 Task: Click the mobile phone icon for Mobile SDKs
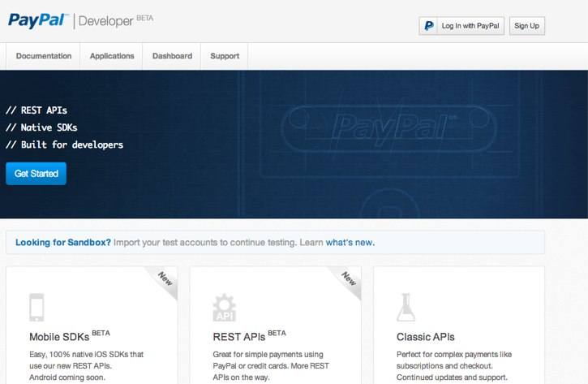tap(36, 307)
